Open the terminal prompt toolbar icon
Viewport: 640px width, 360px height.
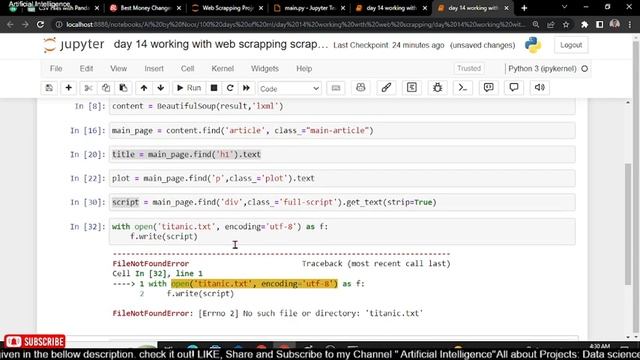click(x=463, y=87)
